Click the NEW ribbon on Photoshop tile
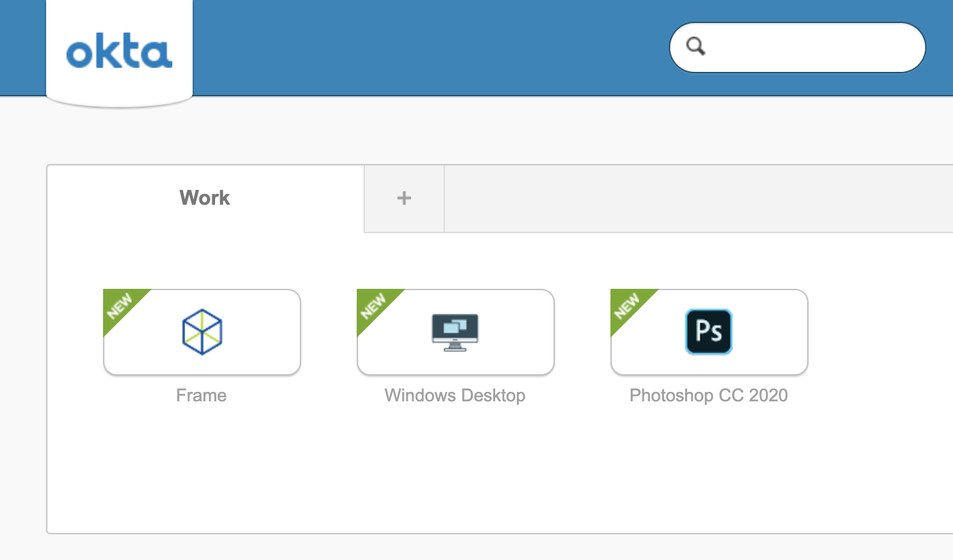The height and width of the screenshot is (560, 953). (x=627, y=306)
